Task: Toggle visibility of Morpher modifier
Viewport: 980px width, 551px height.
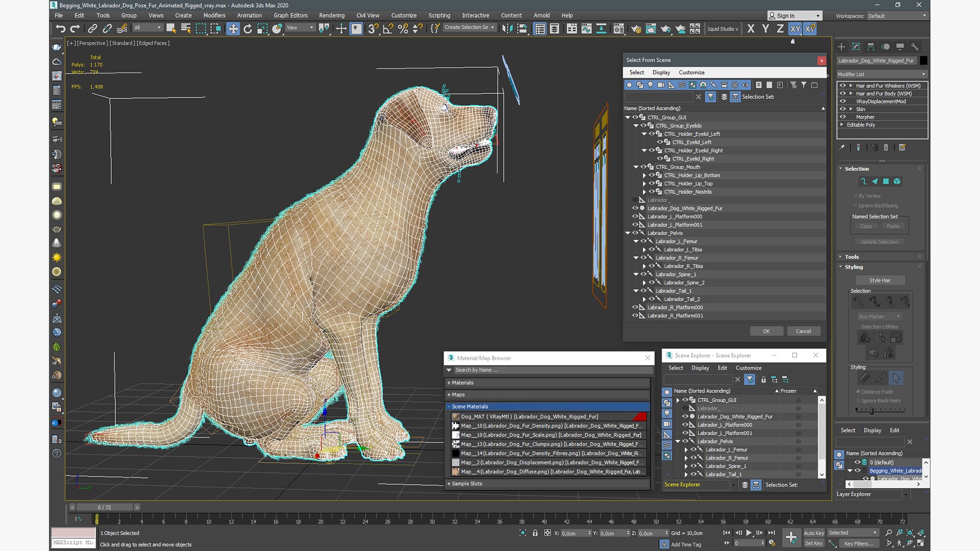Action: pos(843,117)
